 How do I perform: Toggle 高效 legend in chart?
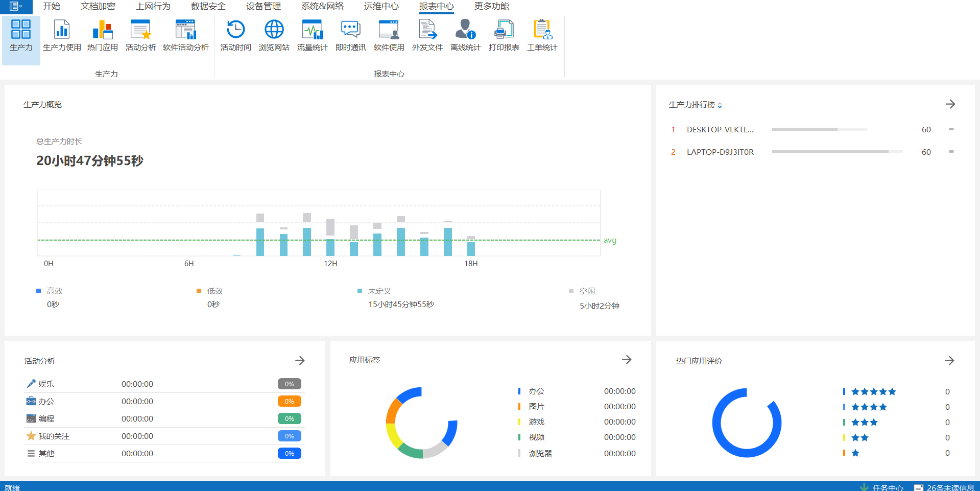(50, 291)
